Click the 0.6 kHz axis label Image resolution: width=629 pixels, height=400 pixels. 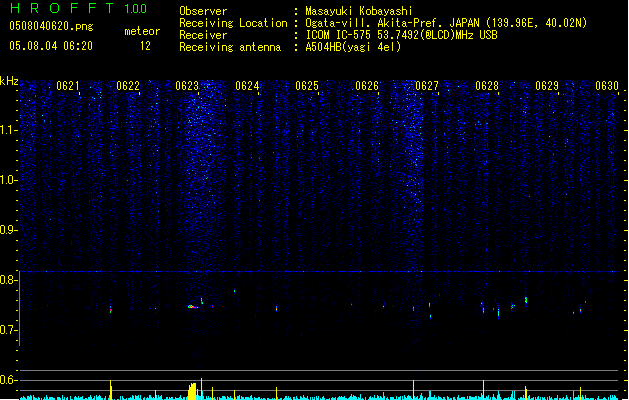pyautogui.click(x=8, y=380)
